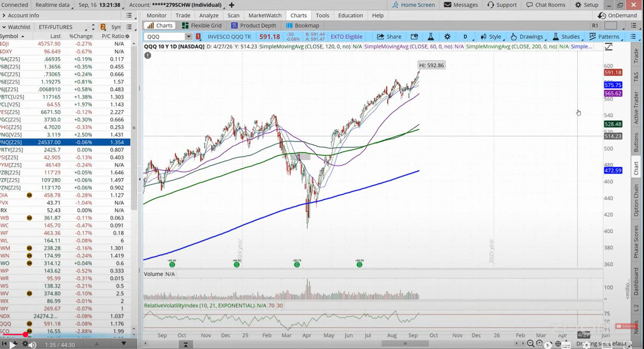Open the Patterns menu

point(604,36)
